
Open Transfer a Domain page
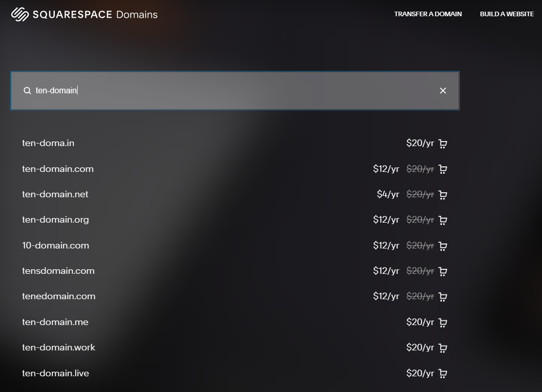click(x=428, y=14)
